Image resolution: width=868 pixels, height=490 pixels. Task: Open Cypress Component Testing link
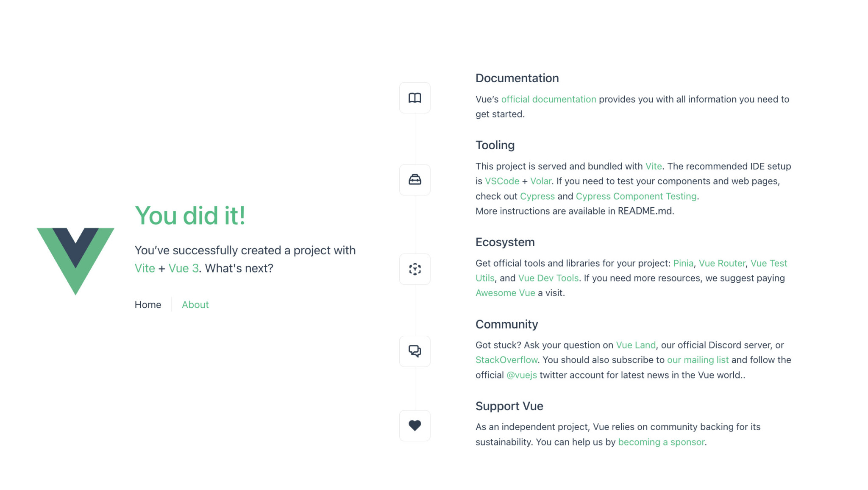tap(636, 196)
